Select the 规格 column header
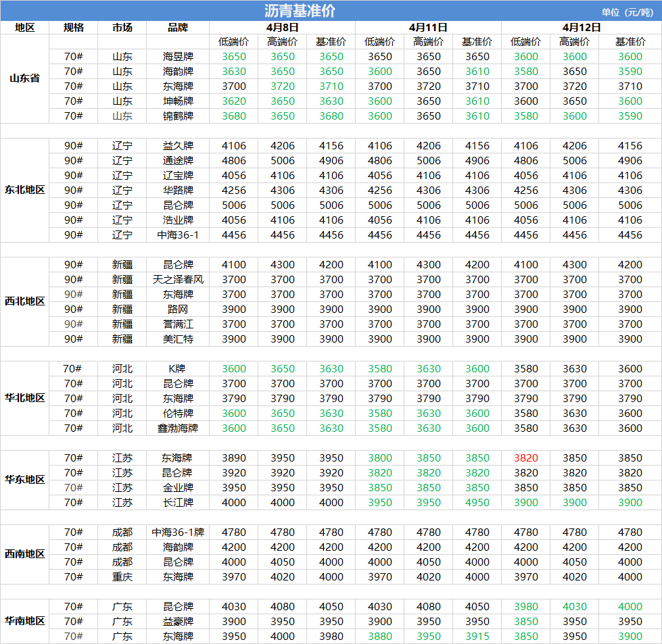 coord(73,27)
